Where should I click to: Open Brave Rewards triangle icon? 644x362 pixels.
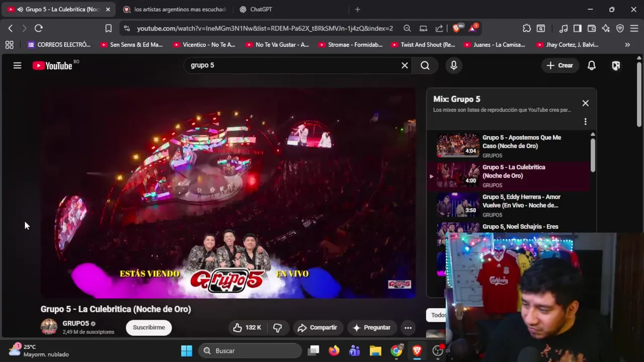point(473,28)
